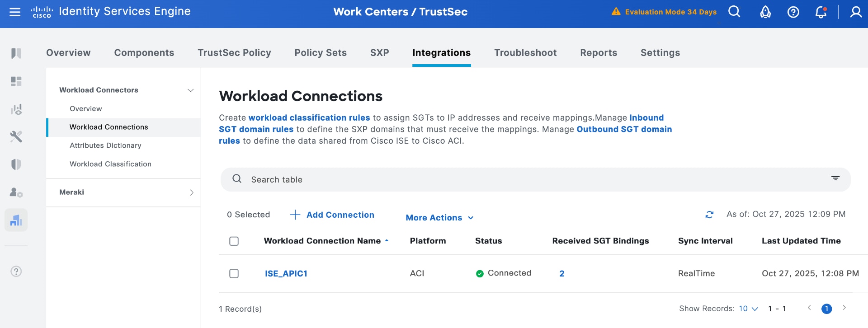868x328 pixels.
Task: Open the table filter icon
Action: pyautogui.click(x=835, y=178)
